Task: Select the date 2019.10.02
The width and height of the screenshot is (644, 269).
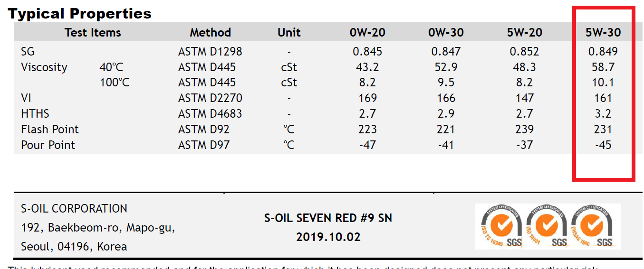Action: pos(328,237)
